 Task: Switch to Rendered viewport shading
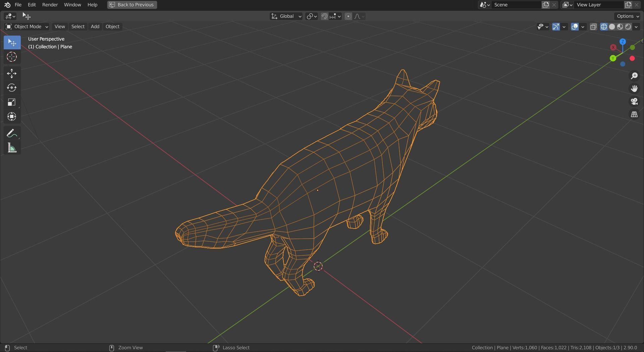coord(628,27)
